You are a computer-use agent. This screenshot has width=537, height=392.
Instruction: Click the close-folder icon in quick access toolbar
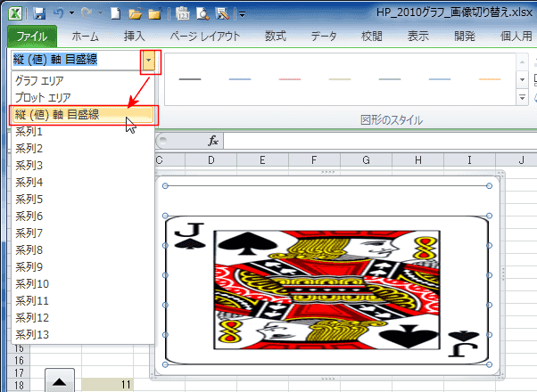coord(154,13)
